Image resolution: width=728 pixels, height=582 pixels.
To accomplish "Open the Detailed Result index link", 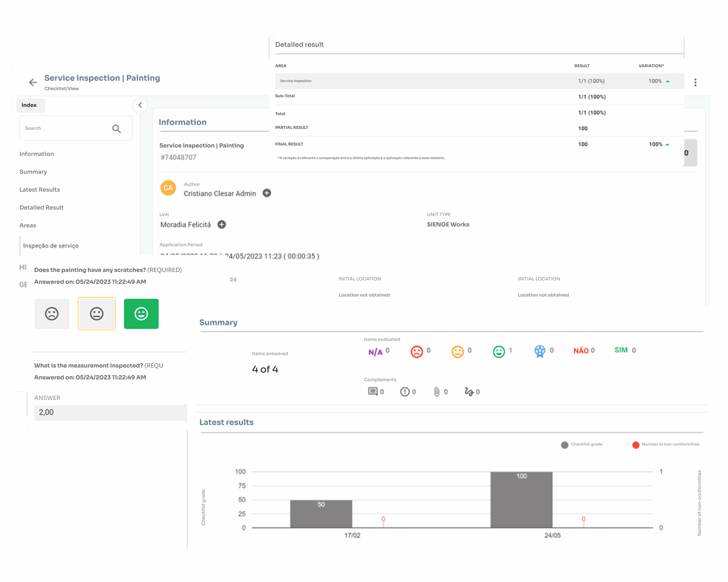I will tap(42, 207).
